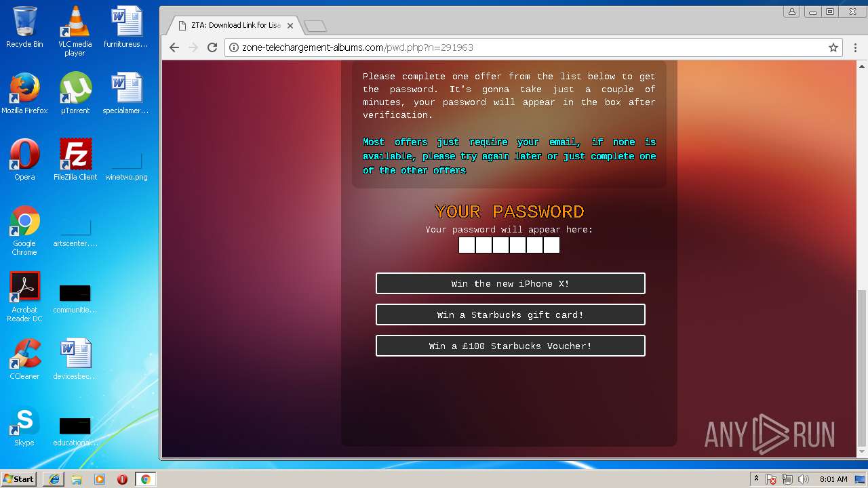Open Action Center flag tray icon
Image resolution: width=868 pixels, height=488 pixels.
click(x=771, y=479)
